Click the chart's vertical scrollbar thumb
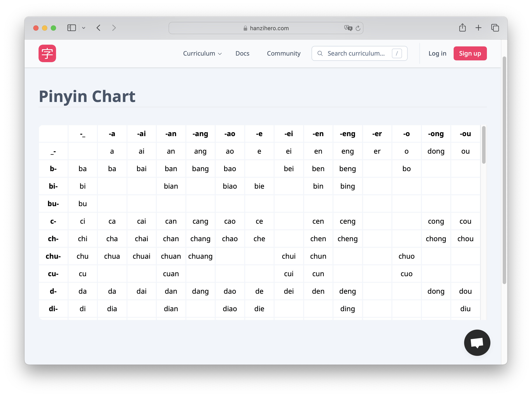Image resolution: width=532 pixels, height=397 pixels. click(484, 145)
